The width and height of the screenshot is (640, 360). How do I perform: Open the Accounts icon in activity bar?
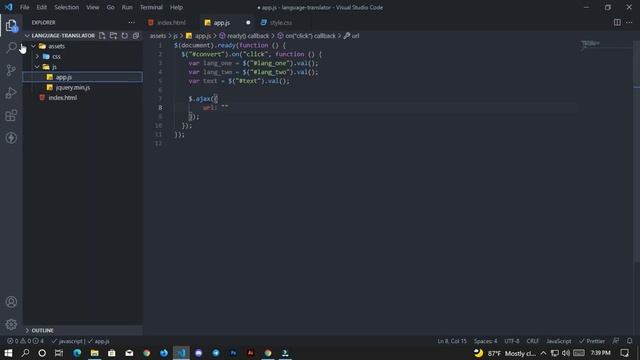tap(11, 302)
